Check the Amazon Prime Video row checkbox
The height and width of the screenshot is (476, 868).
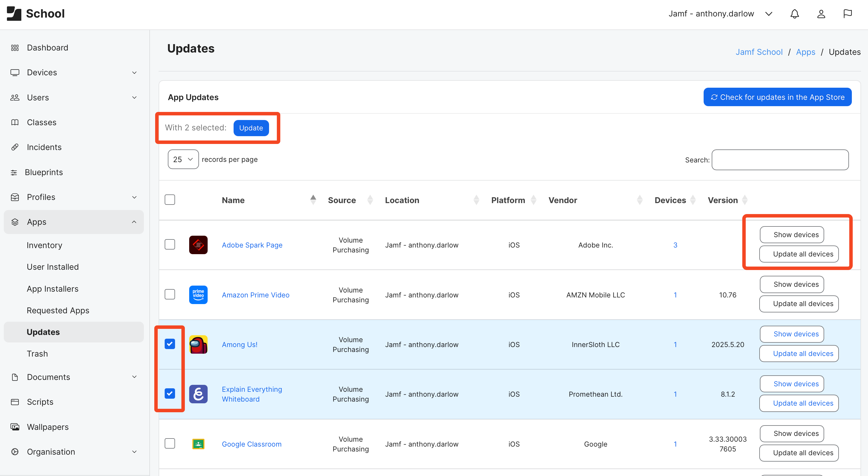(x=170, y=294)
